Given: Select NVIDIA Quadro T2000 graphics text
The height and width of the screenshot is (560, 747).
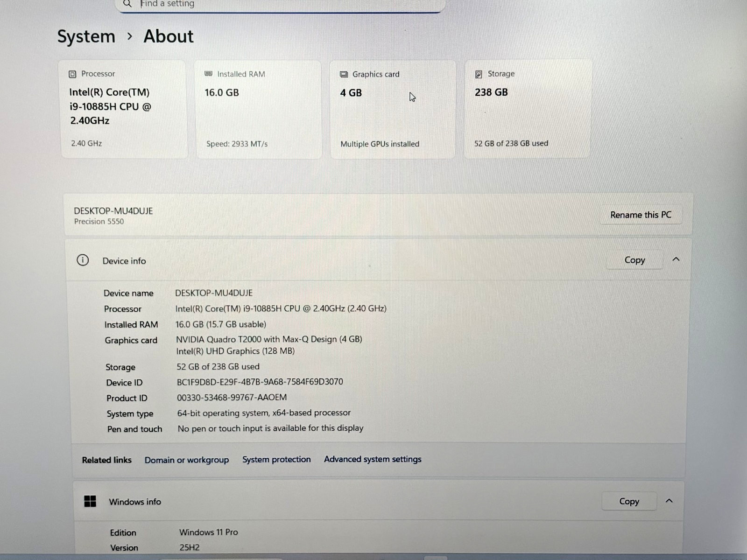Looking at the screenshot, I should [269, 339].
